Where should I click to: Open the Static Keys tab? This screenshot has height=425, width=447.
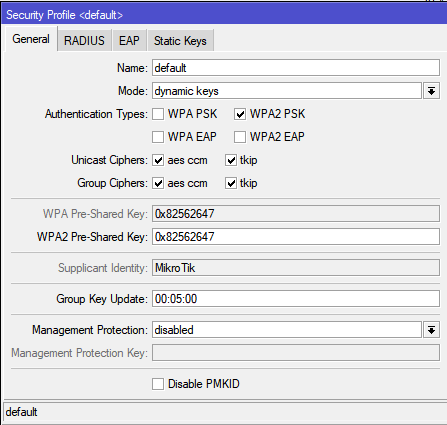pyautogui.click(x=180, y=41)
